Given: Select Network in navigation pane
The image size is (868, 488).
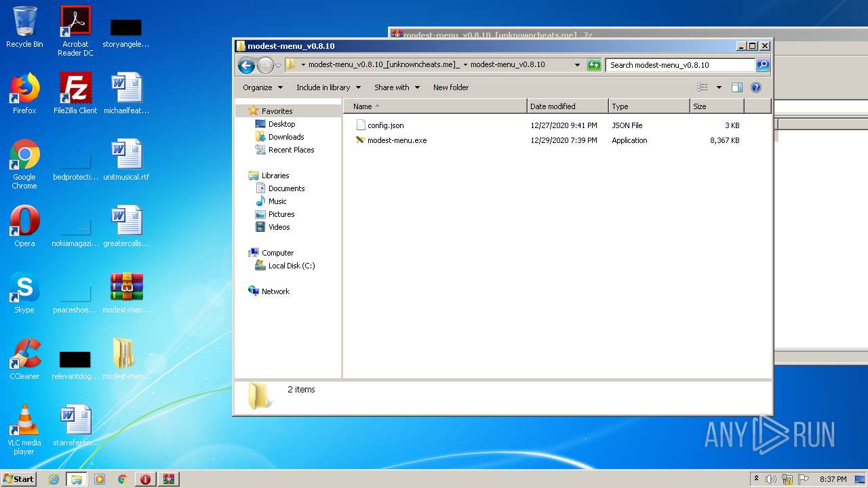Looking at the screenshot, I should click(x=275, y=291).
